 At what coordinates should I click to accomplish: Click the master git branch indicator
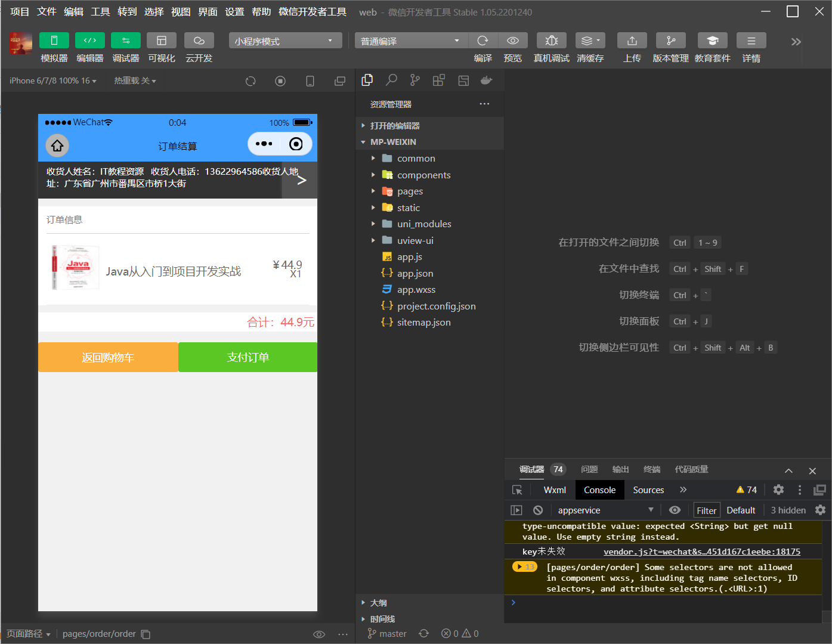(x=387, y=633)
